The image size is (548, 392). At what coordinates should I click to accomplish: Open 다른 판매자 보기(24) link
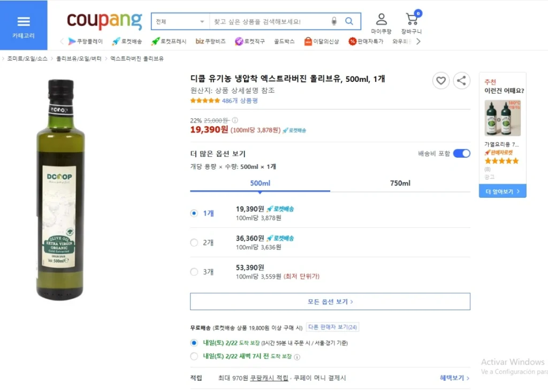point(332,327)
